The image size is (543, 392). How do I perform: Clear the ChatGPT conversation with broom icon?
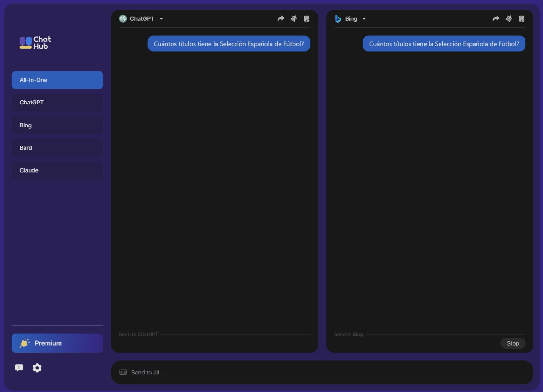click(293, 19)
